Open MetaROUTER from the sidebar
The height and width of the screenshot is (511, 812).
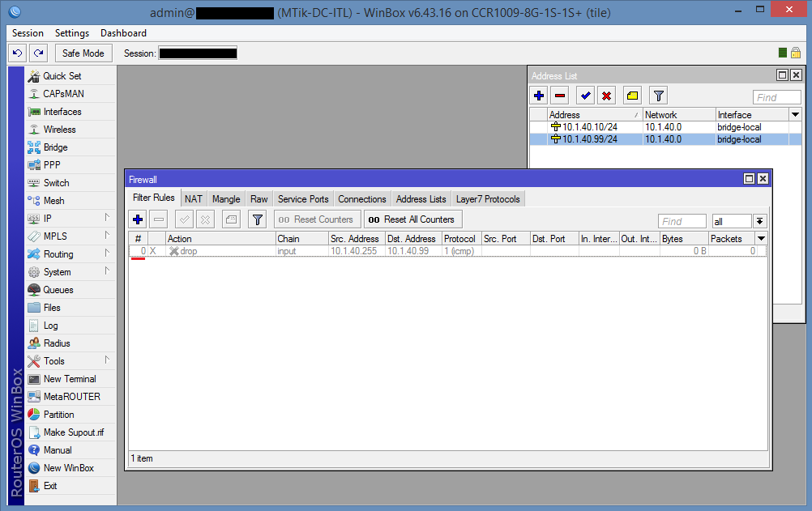tap(71, 397)
